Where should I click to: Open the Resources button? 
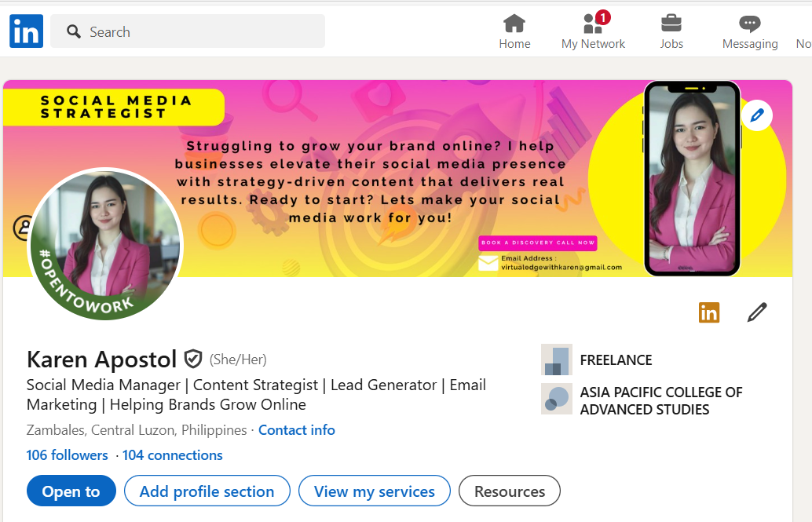(510, 491)
